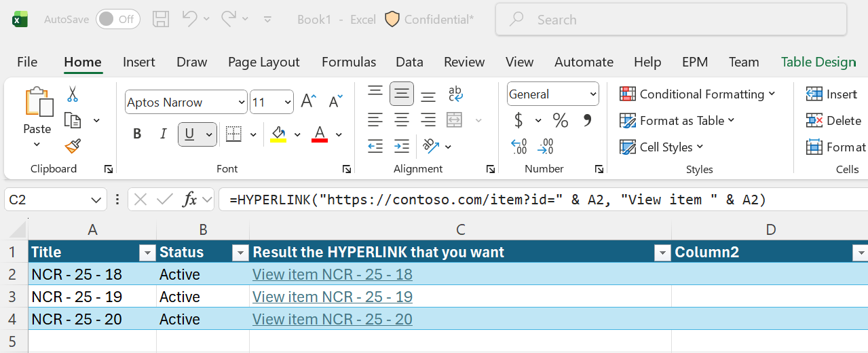The height and width of the screenshot is (353, 868).
Task: Align text right
Action: (x=428, y=120)
